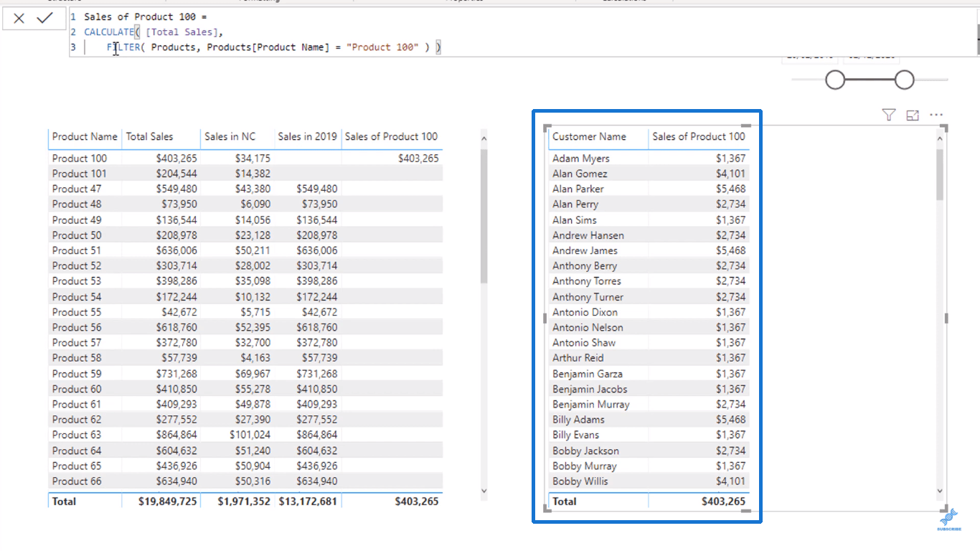Click scroll up arrow of product table
The width and height of the screenshot is (980, 551).
(x=484, y=138)
